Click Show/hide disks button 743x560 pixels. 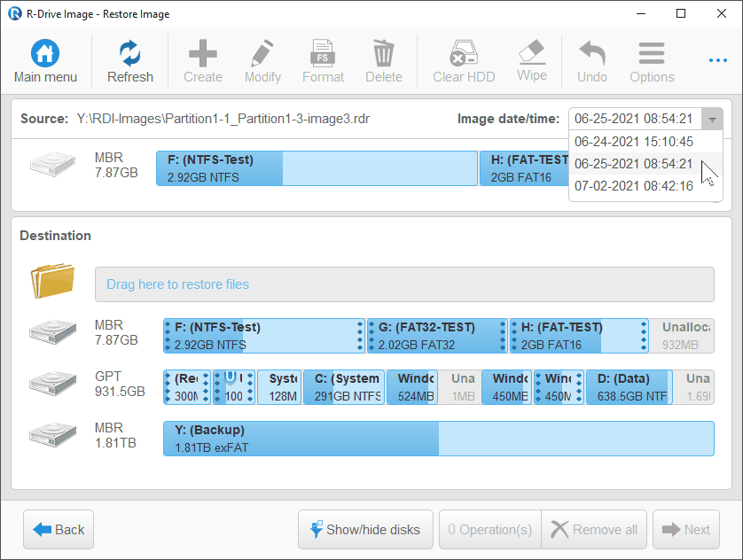(x=365, y=529)
